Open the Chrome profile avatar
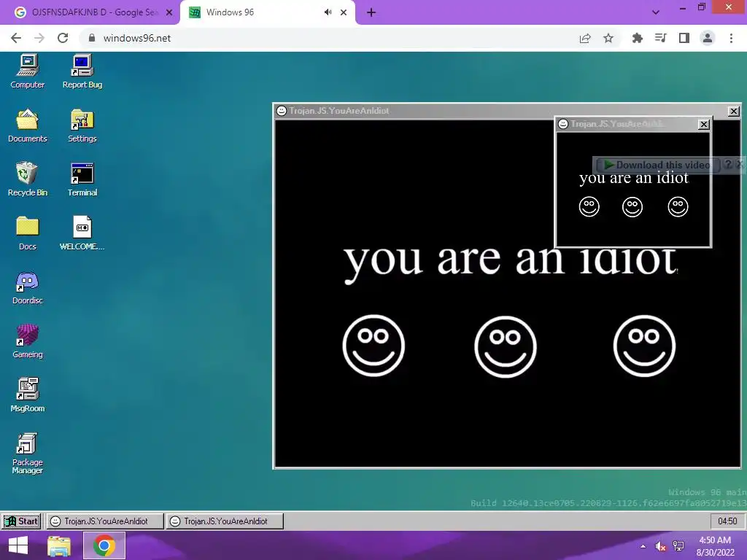 coord(708,38)
